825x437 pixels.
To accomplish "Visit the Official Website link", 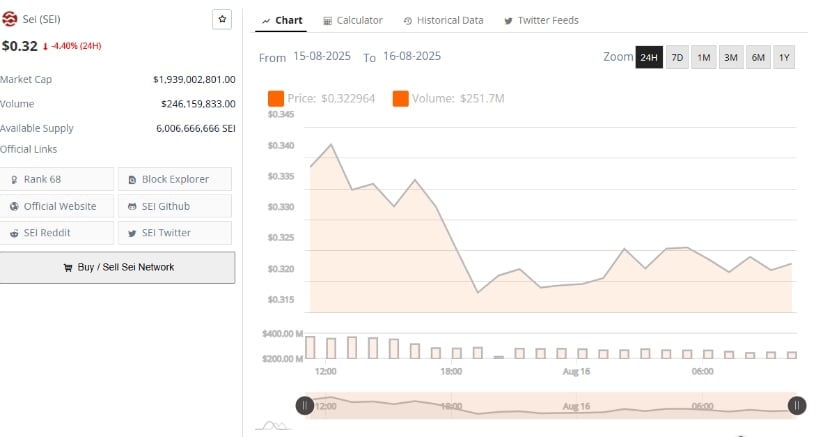I will 56,206.
